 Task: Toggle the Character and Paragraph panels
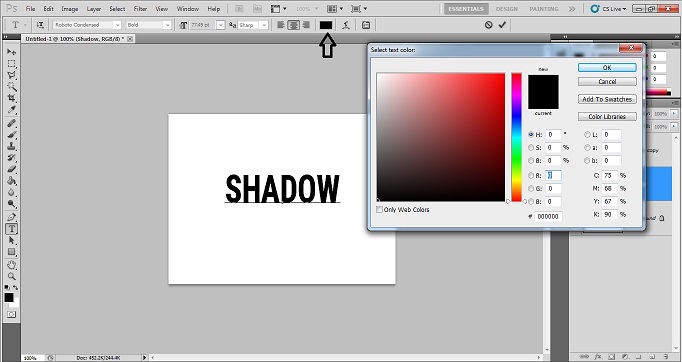click(366, 25)
